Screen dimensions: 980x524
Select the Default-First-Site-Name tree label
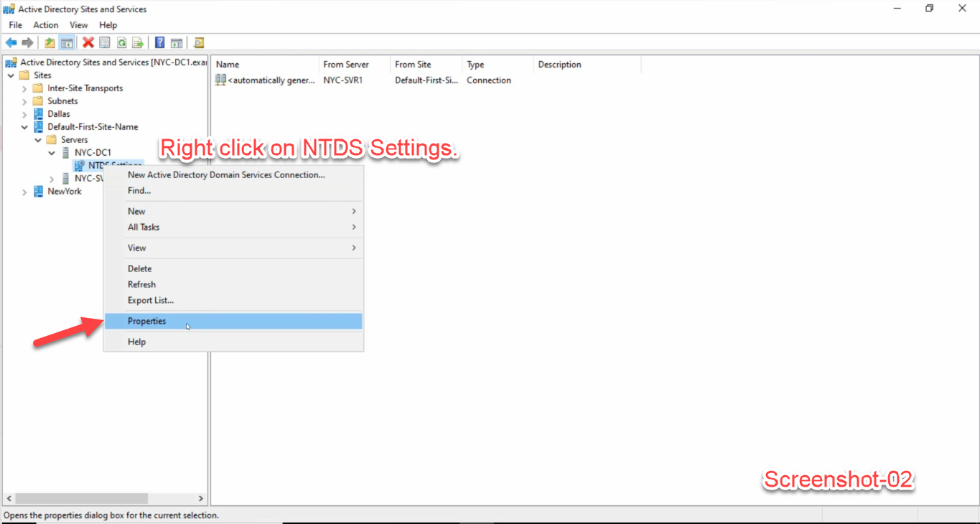93,127
